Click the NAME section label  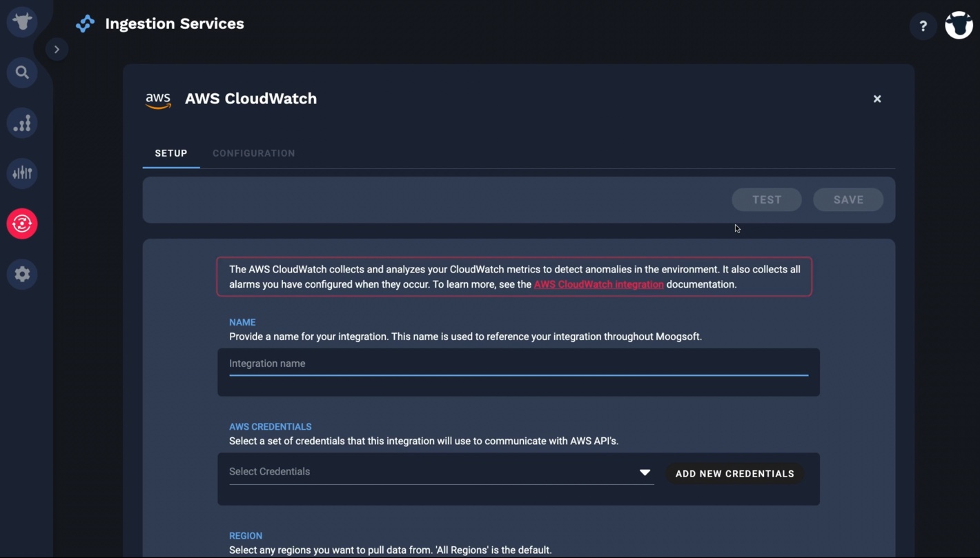tap(242, 322)
